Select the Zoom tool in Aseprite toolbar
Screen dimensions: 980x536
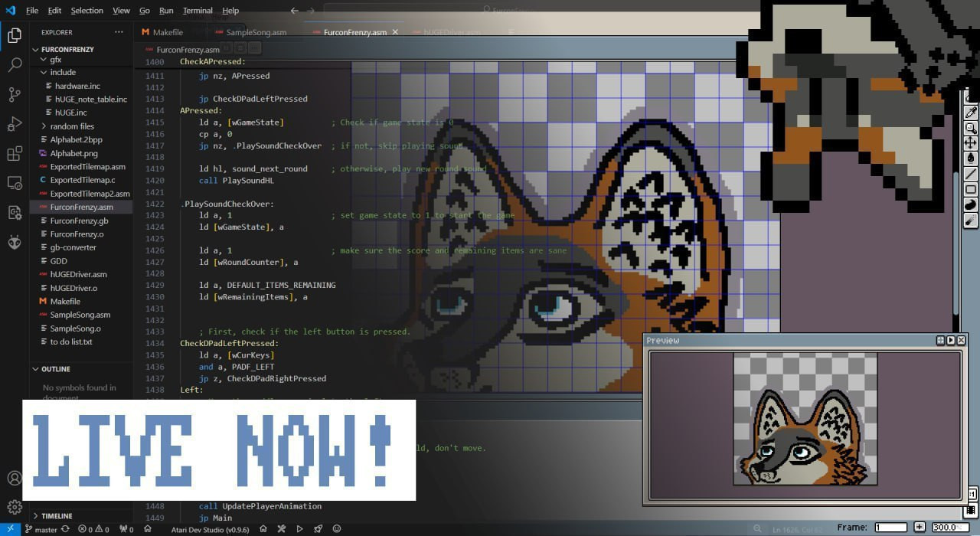click(971, 128)
